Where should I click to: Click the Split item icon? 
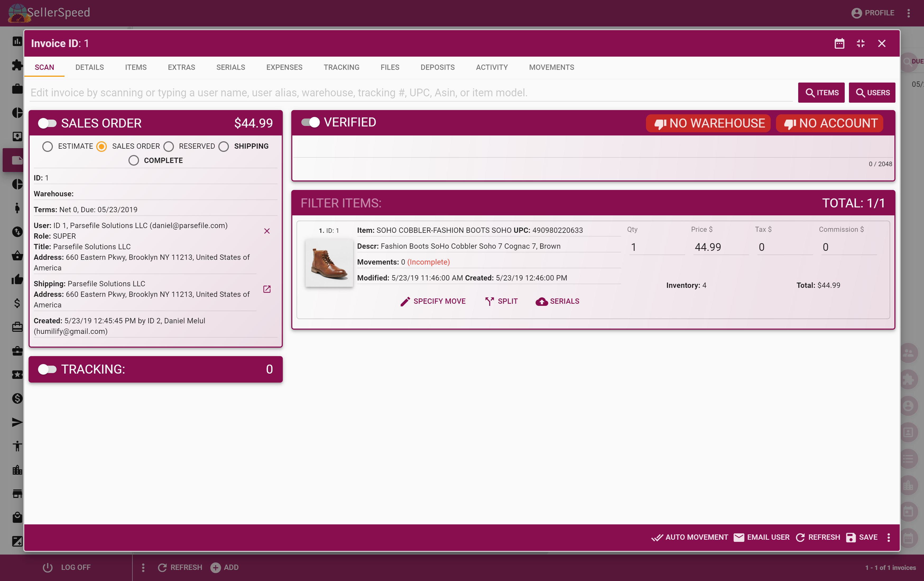pos(489,301)
